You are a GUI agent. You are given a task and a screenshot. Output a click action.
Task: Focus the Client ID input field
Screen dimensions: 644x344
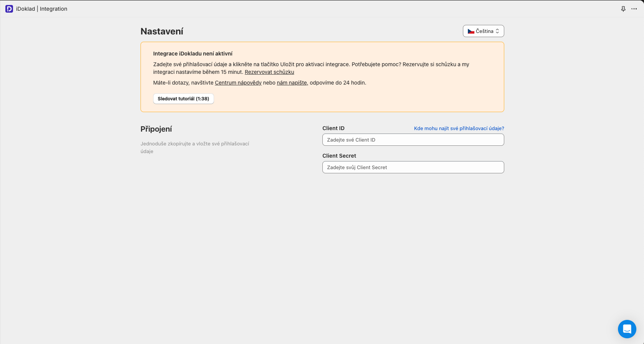(413, 140)
